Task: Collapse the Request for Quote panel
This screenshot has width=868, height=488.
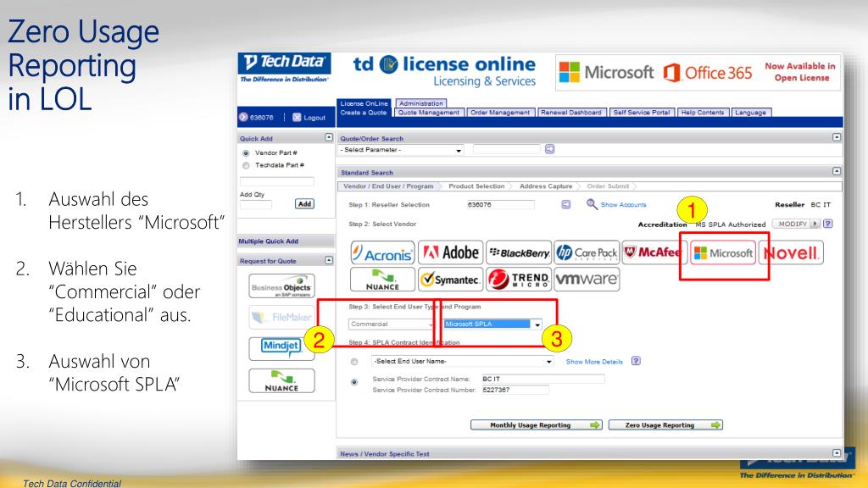Action: [x=329, y=260]
